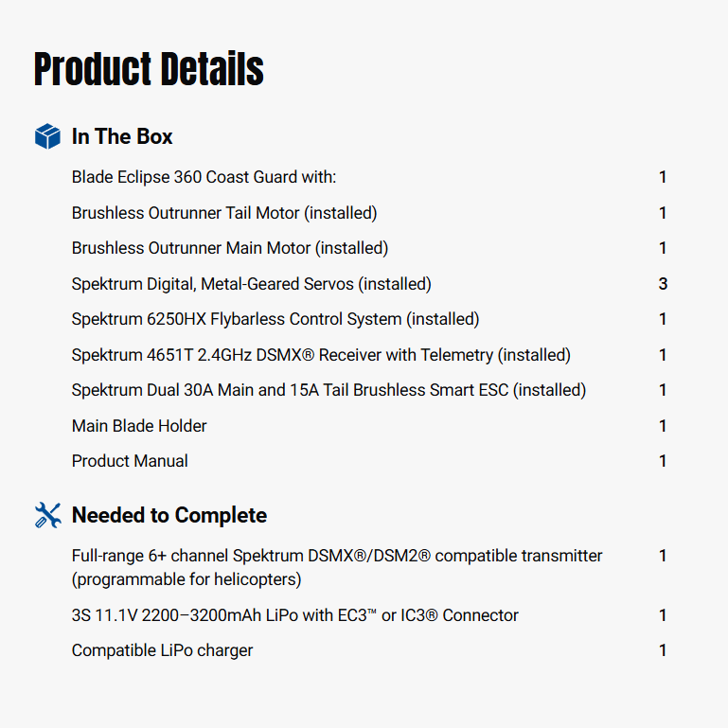Image resolution: width=728 pixels, height=728 pixels.
Task: Click the Dual 30A Main Smart ESC item
Action: 328,390
